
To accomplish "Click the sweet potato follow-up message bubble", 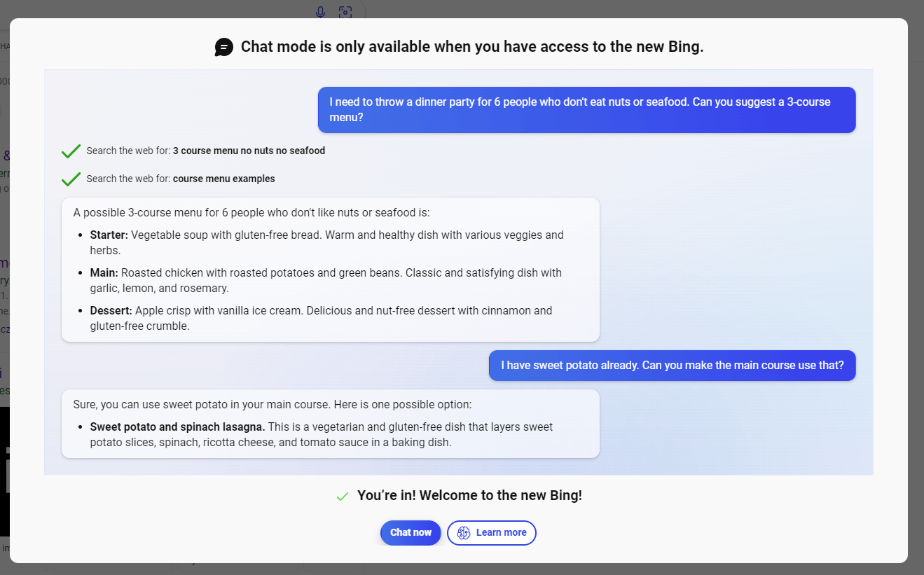I will [672, 366].
